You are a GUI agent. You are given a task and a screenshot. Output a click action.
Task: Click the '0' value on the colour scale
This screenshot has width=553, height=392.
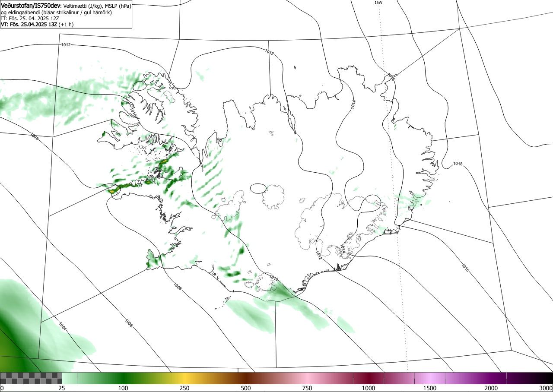click(2, 388)
